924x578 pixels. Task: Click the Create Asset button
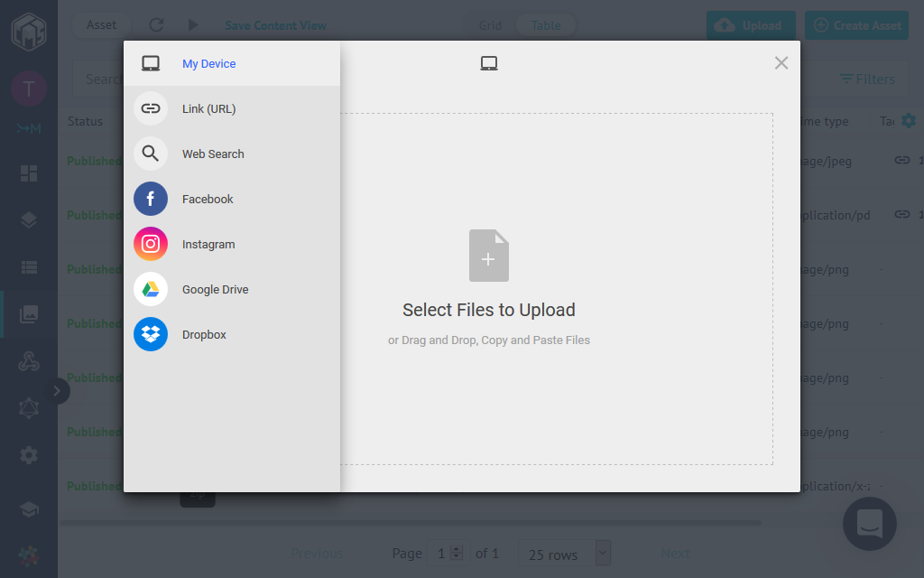pyautogui.click(x=857, y=25)
